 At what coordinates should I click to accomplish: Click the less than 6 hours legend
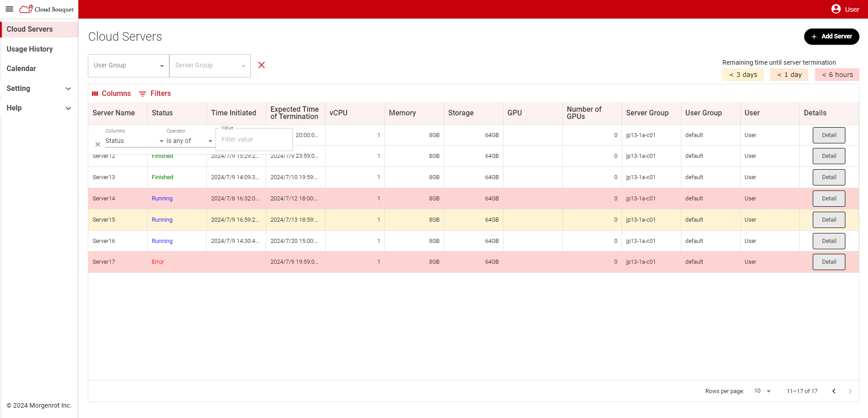coord(837,75)
